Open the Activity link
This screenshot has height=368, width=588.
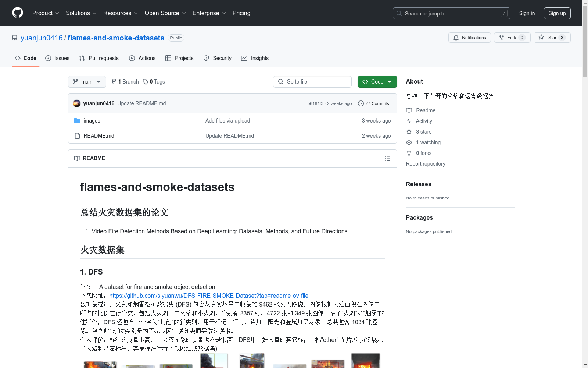point(419,121)
